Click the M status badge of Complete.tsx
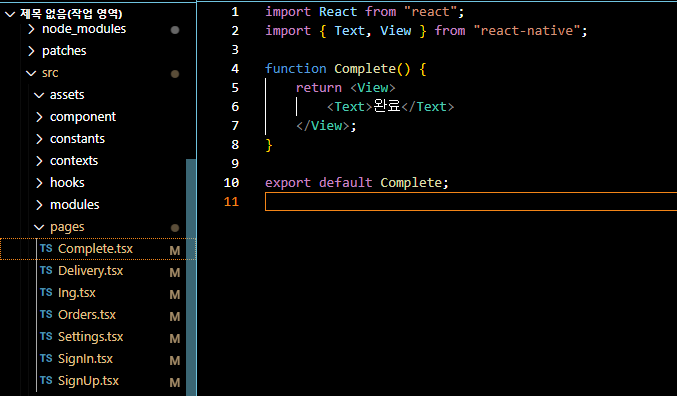Image resolution: width=677 pixels, height=396 pixels. coord(175,251)
